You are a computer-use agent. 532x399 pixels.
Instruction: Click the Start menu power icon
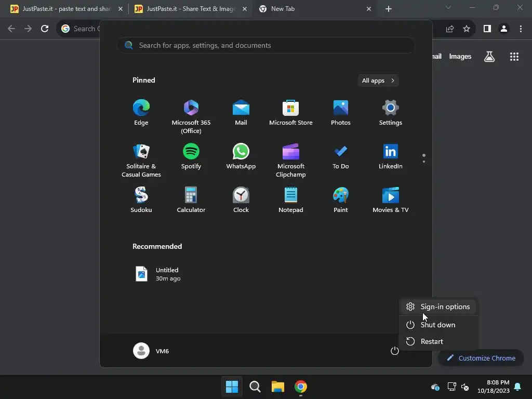(395, 351)
